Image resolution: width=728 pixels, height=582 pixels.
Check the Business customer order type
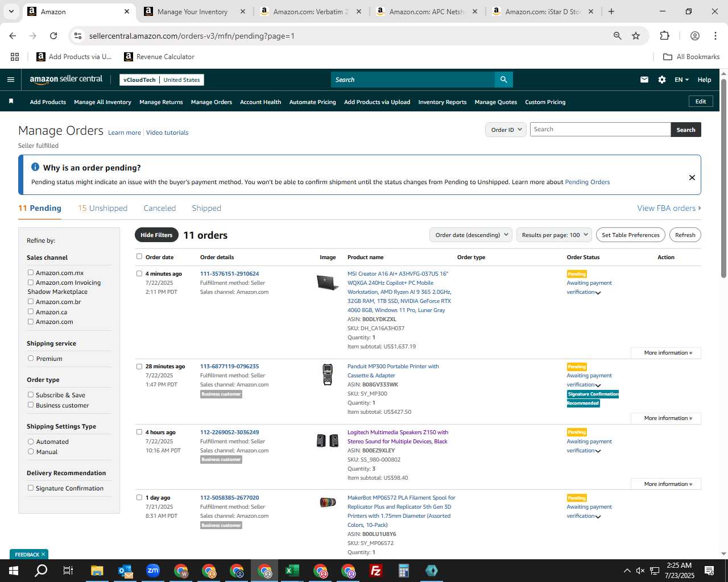(31, 405)
